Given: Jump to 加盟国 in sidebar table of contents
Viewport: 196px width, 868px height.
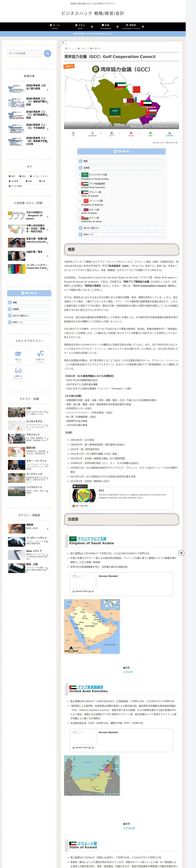Looking at the screenshot, I should point(16,309).
